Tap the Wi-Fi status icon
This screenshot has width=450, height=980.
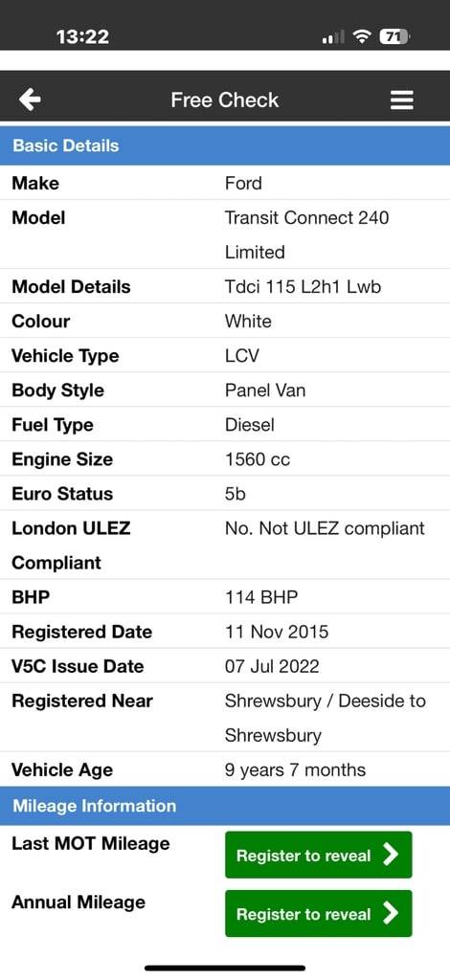pyautogui.click(x=361, y=37)
